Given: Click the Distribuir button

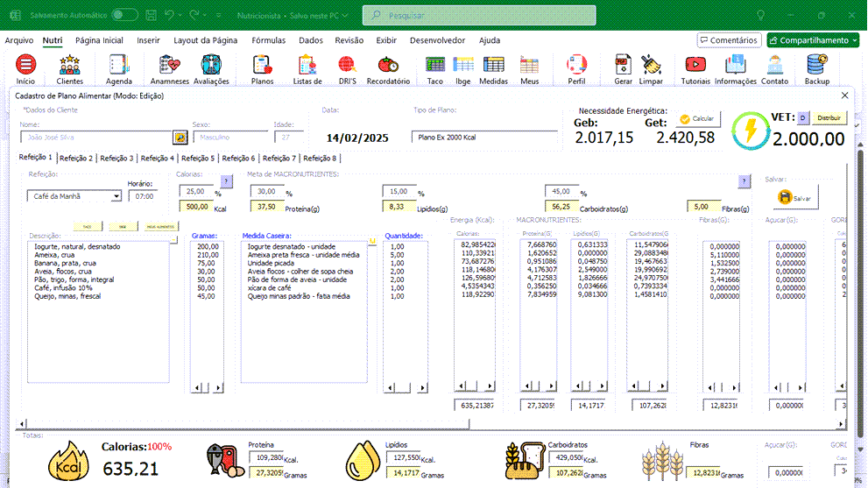Looking at the screenshot, I should (x=829, y=118).
